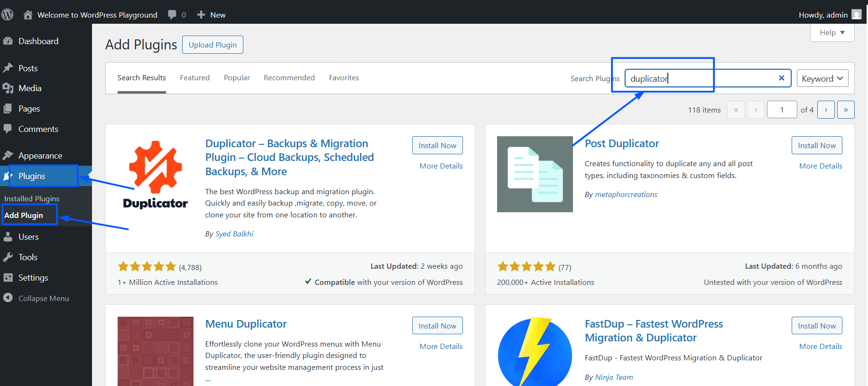
Task: Switch to the Recommended tab
Action: point(289,77)
